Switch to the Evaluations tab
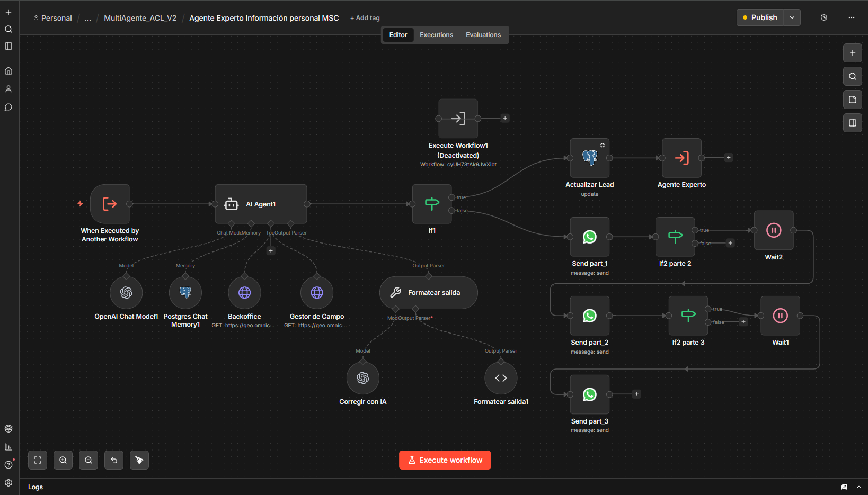This screenshot has width=868, height=495. pyautogui.click(x=483, y=35)
